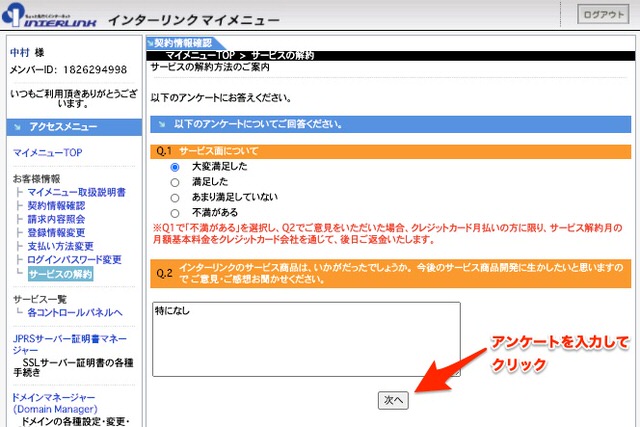
Task: Click サービスの解約 in the breadcrumb
Action: point(282,55)
